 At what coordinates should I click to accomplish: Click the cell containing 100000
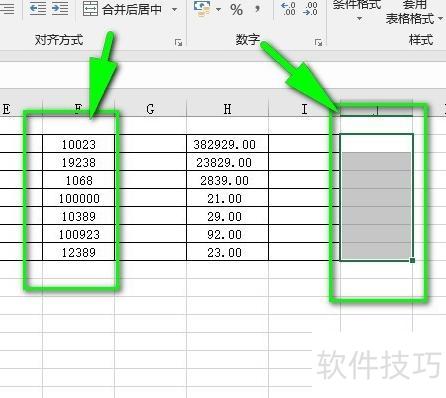tap(79, 198)
